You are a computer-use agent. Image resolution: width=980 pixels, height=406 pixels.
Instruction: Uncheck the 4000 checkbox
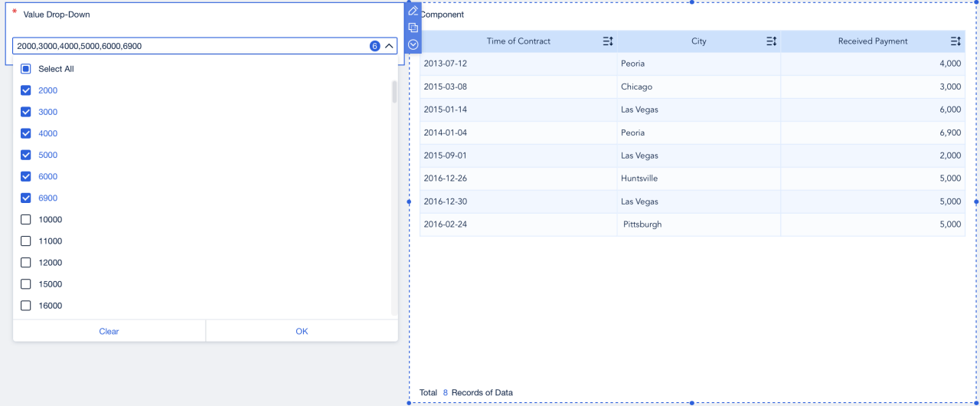pos(26,133)
